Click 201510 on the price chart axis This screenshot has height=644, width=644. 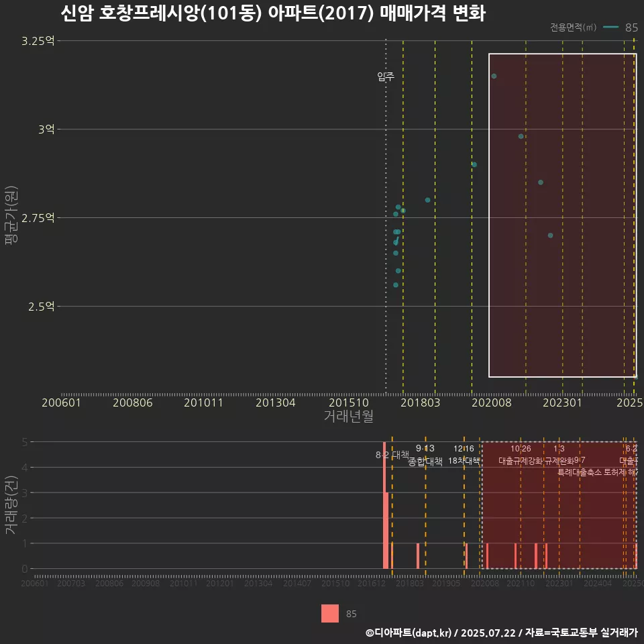349,402
